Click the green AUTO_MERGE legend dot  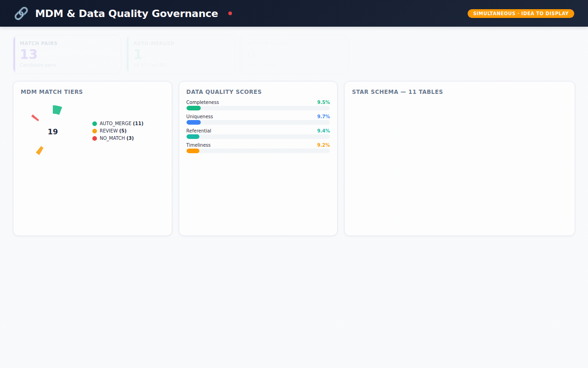click(95, 124)
